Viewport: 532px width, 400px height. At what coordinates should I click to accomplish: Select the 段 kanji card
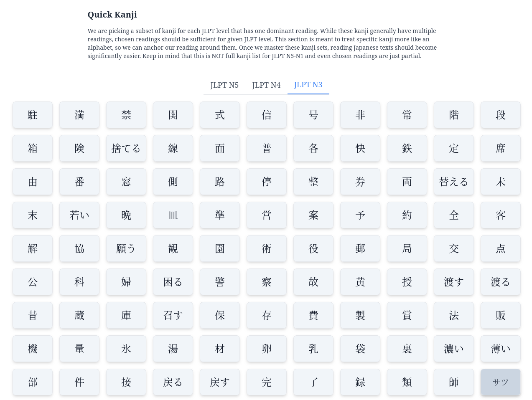tap(500, 115)
